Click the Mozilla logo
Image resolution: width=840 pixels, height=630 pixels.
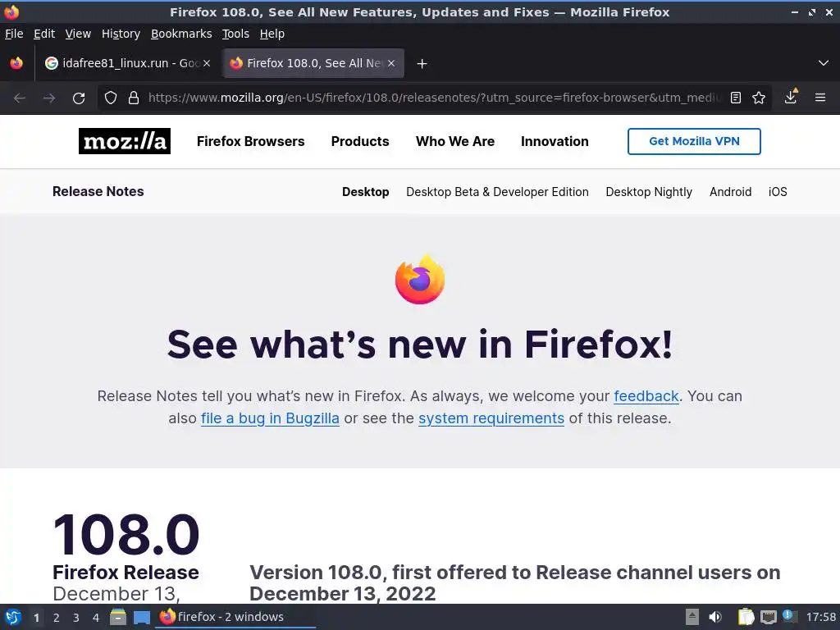[x=125, y=141]
